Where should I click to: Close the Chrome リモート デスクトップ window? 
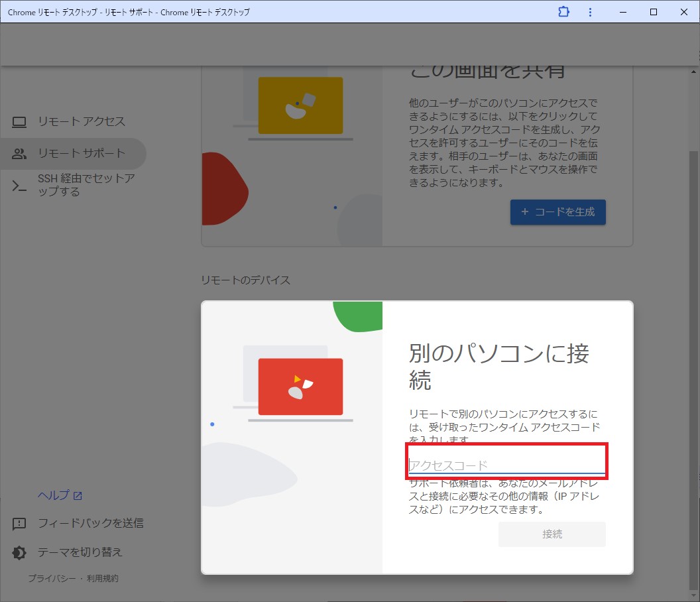(x=683, y=12)
